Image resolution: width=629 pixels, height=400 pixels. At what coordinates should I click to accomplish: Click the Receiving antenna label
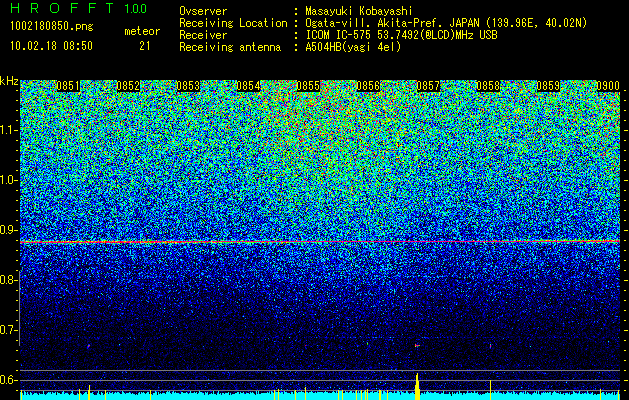click(x=230, y=47)
